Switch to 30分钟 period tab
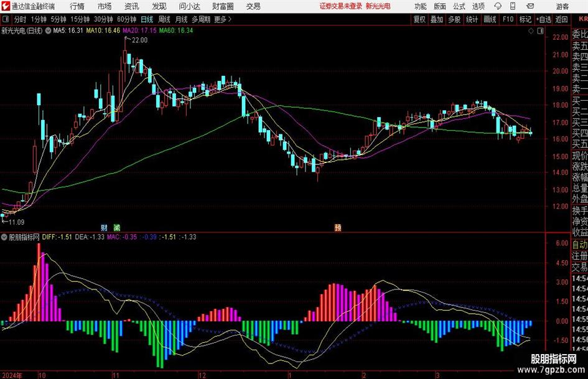Screen dimensions: 588x379 click(x=103, y=19)
